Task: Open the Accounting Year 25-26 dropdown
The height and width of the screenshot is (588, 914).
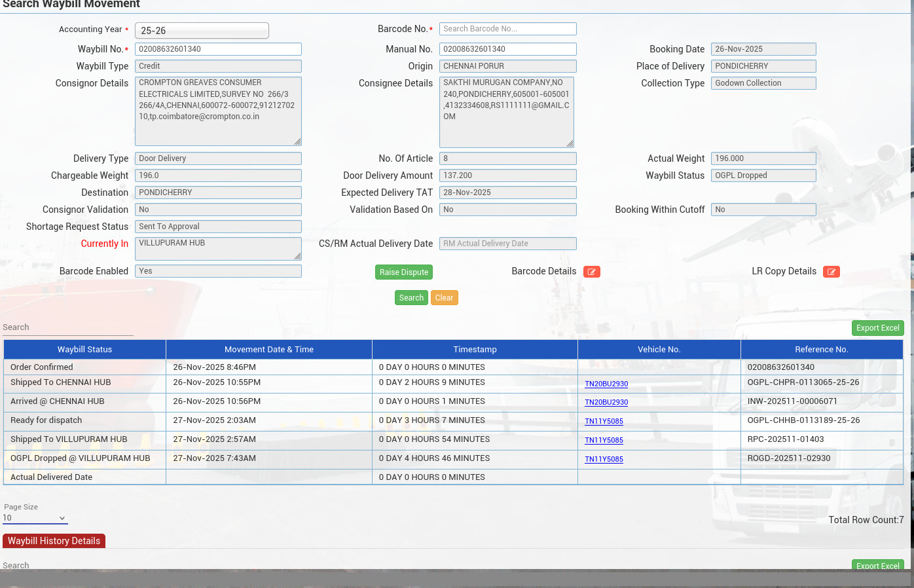Action: 202,31
